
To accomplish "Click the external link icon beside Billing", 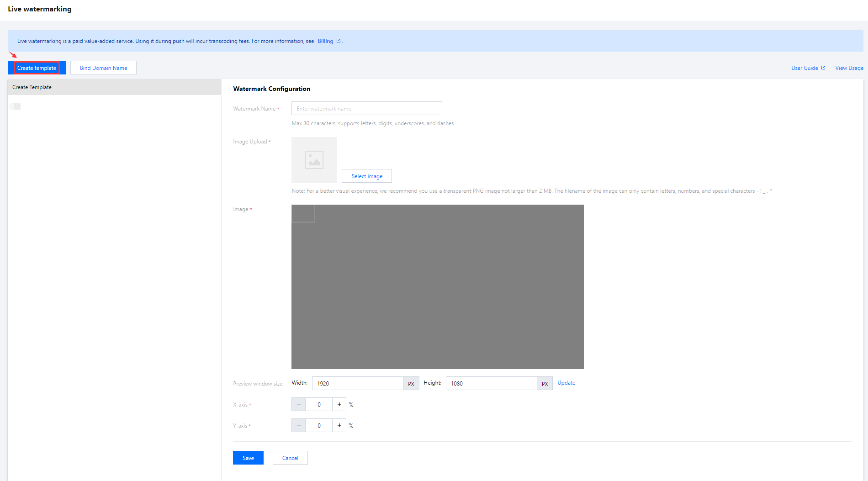I will [339, 41].
